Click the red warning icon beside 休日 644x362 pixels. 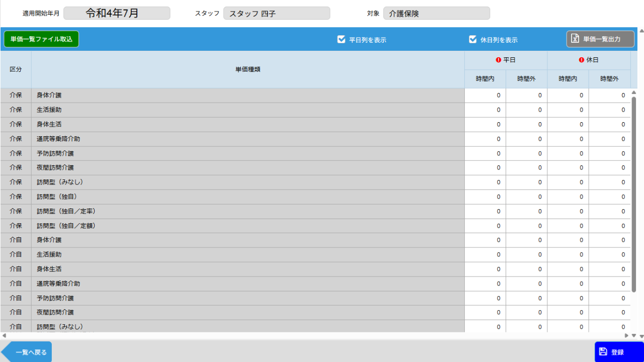coord(582,60)
